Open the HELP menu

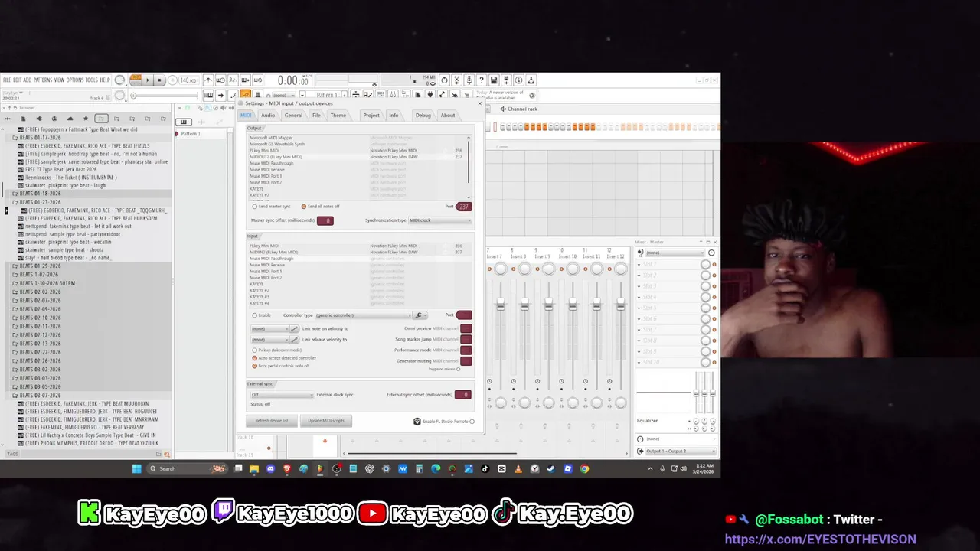[105, 80]
